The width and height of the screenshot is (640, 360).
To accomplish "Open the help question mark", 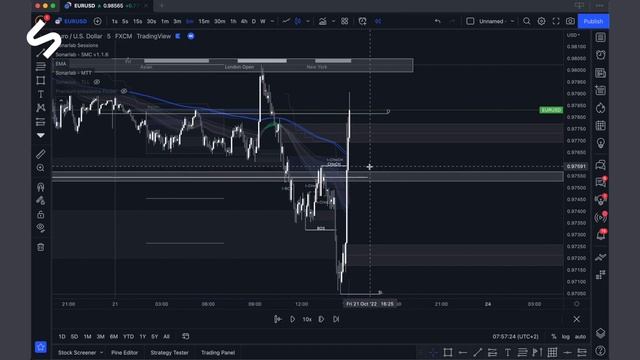I will (600, 351).
